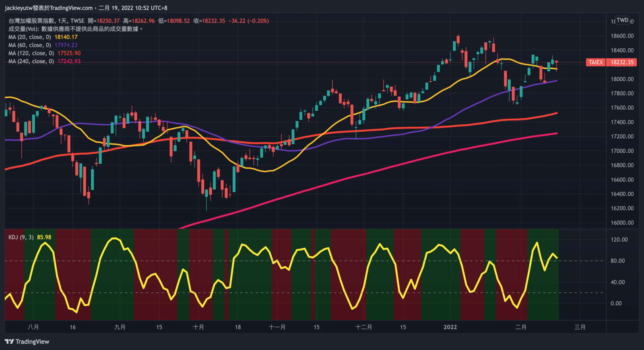
Task: Click the current price label 18232.35
Action: (x=622, y=62)
